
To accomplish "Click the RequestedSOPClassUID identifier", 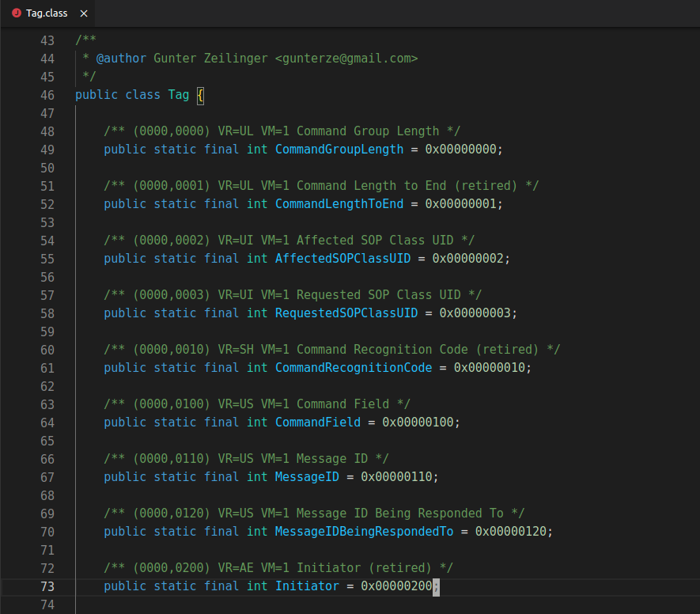I will [346, 313].
